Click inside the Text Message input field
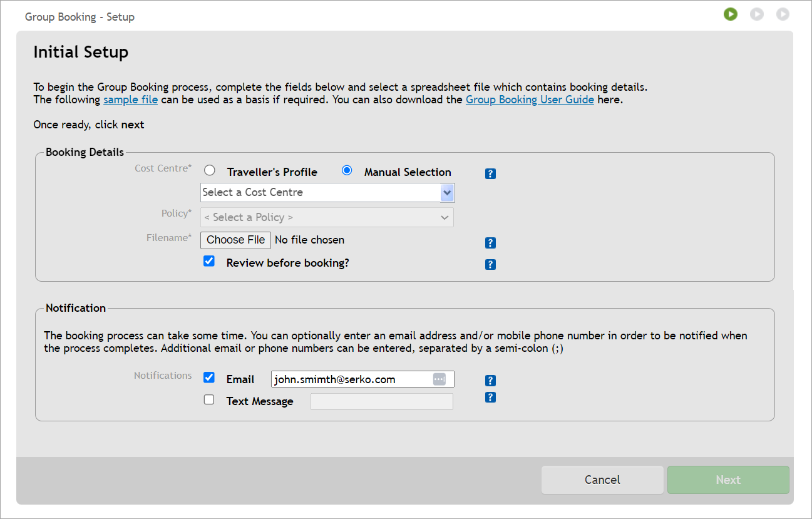Viewport: 812px width, 519px height. click(x=382, y=401)
